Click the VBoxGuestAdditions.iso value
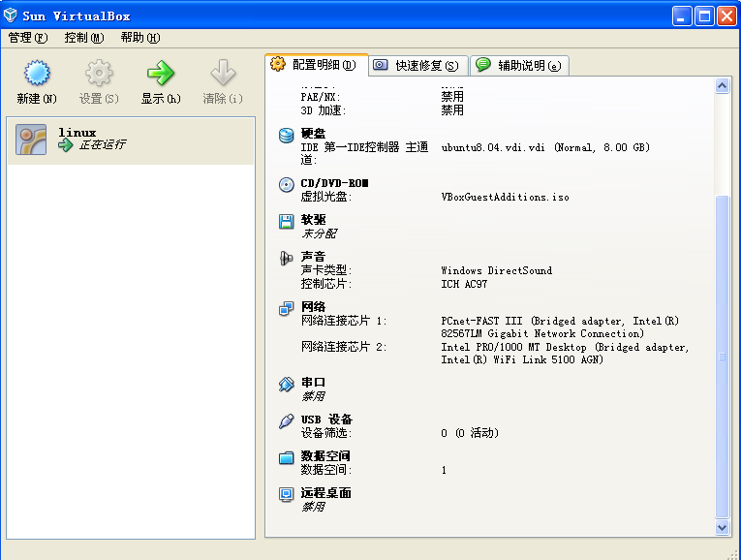The width and height of the screenshot is (741, 560). click(505, 197)
